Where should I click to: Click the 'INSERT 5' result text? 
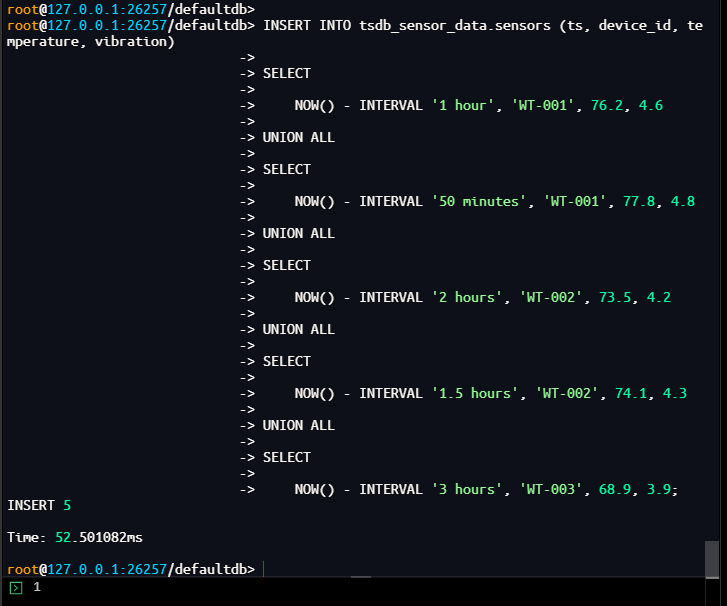point(39,505)
